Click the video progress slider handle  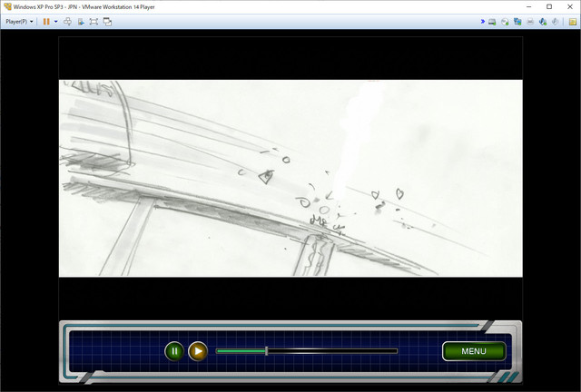click(x=266, y=351)
